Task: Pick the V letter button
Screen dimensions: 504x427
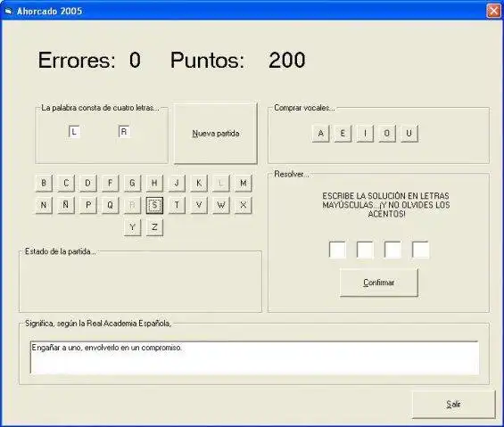Action: tap(199, 205)
